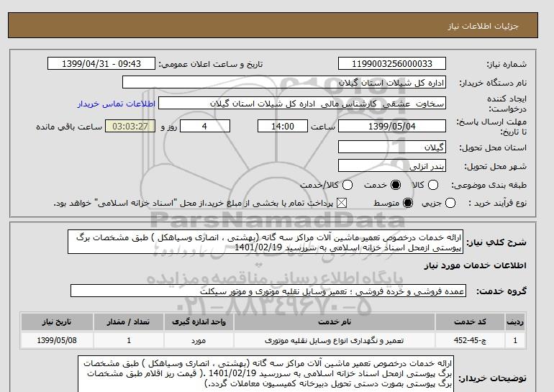The height and width of the screenshot is (392, 554).
Task: Click the اطلاعات خدمات مورد نیاز section heading
Action: (x=475, y=265)
